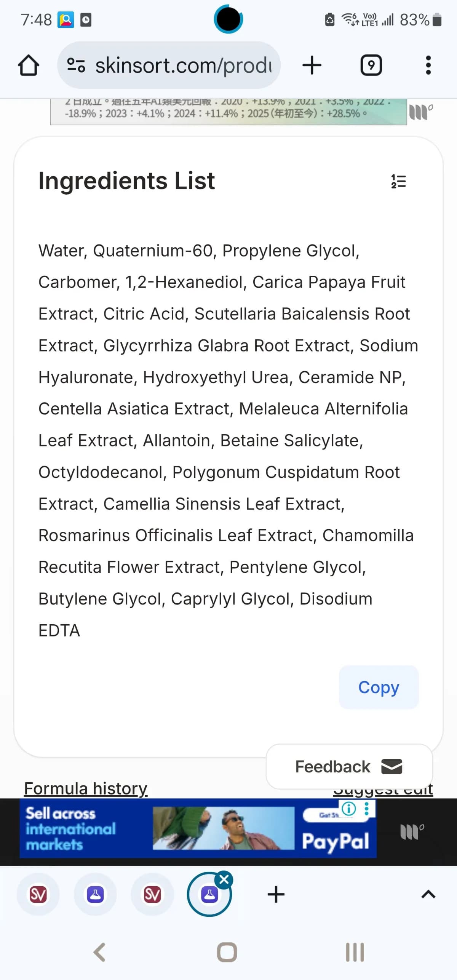
Task: Open a new tab with plus icon
Action: click(312, 65)
